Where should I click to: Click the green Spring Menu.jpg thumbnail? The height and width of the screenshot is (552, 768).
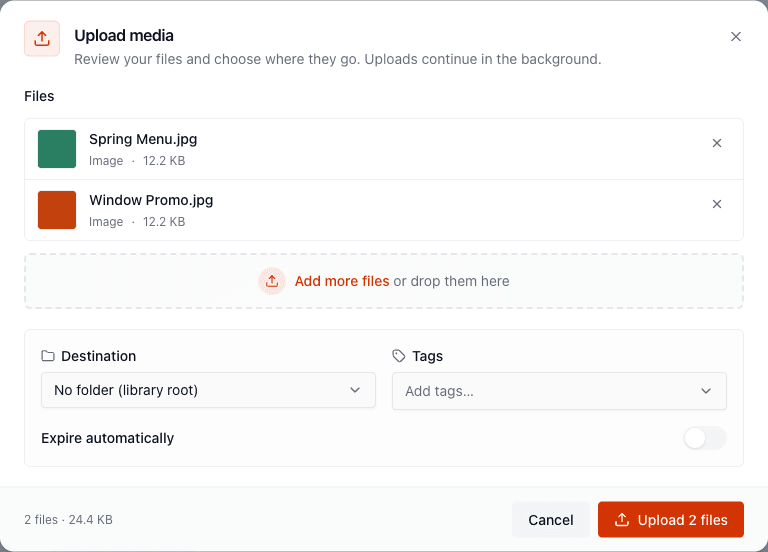pyautogui.click(x=57, y=149)
